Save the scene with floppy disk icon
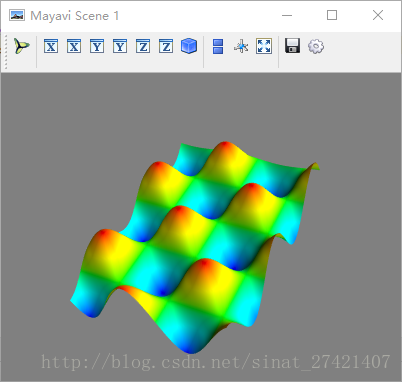This screenshot has width=402, height=382. [x=293, y=46]
